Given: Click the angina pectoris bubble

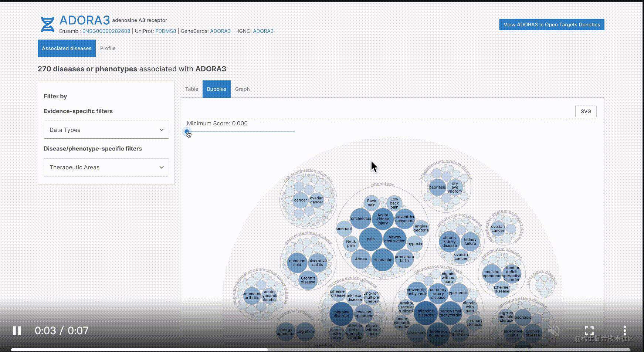Looking at the screenshot, I should 421,228.
